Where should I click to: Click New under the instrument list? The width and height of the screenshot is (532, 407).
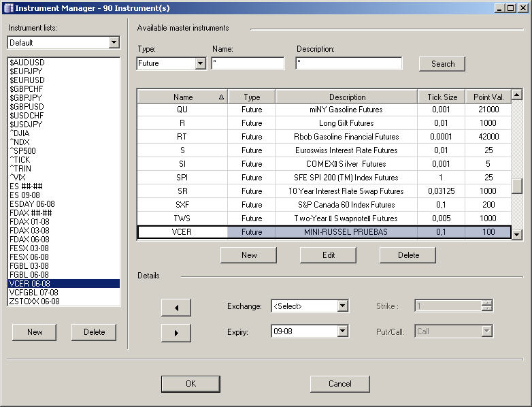coord(35,332)
